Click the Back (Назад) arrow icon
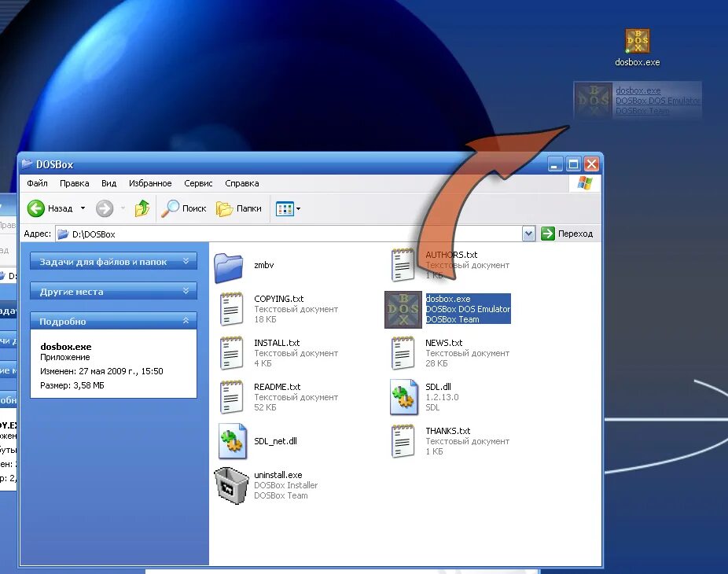728x574 pixels. (x=35, y=208)
